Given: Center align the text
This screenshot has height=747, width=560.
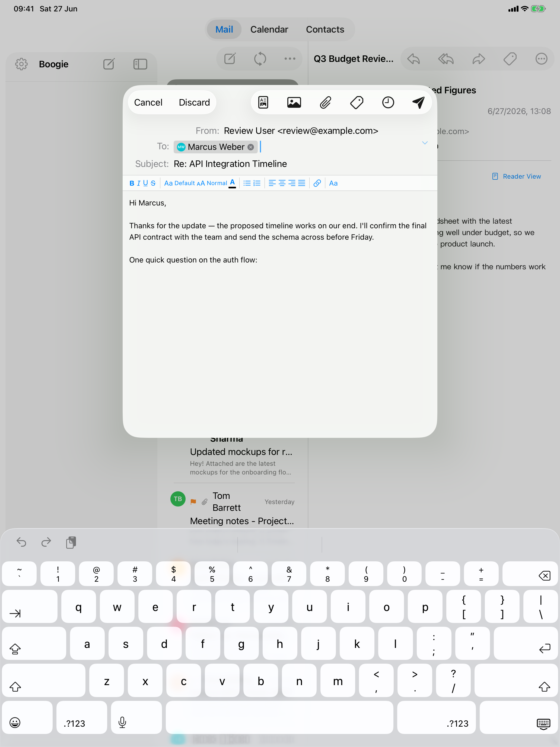Looking at the screenshot, I should (x=282, y=183).
